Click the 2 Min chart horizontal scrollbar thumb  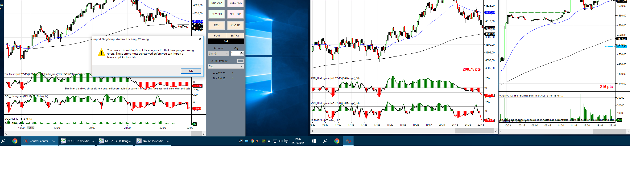pos(196,134)
